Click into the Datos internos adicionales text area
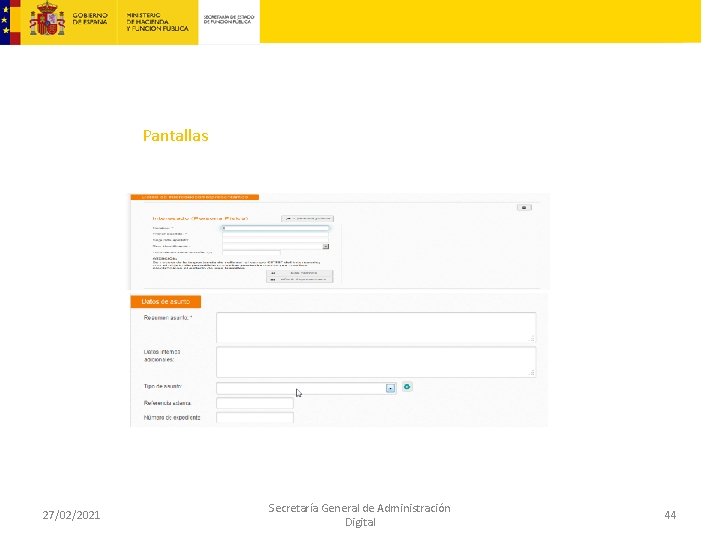Screen dimensions: 720x540 click(x=376, y=362)
